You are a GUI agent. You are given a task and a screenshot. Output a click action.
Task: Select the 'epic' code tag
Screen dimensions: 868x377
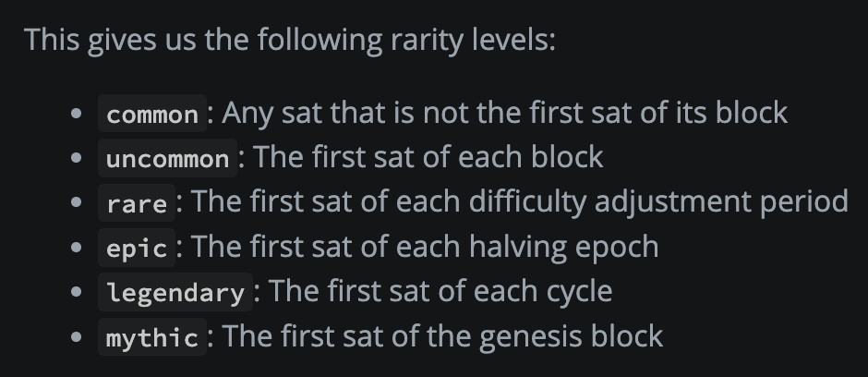pyautogui.click(x=137, y=248)
